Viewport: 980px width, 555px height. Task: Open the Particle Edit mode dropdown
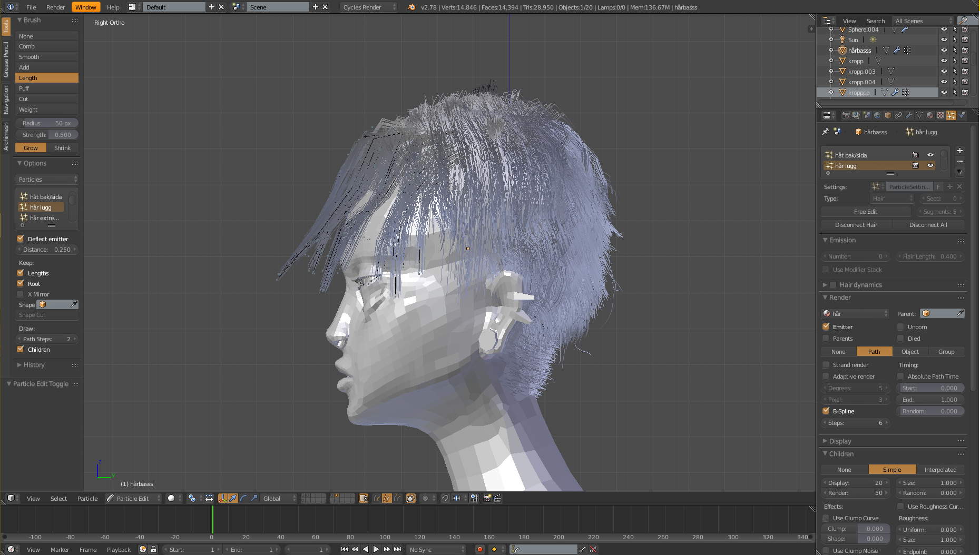point(133,498)
